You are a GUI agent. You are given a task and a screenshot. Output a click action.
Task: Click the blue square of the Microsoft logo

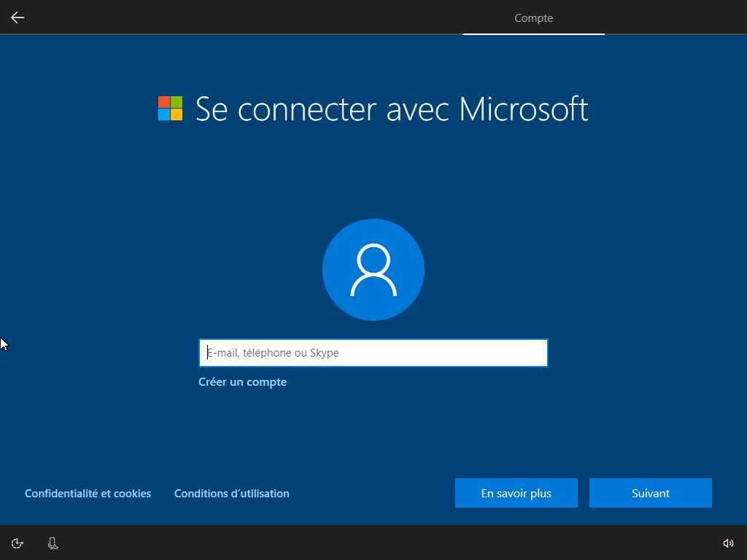(x=164, y=114)
